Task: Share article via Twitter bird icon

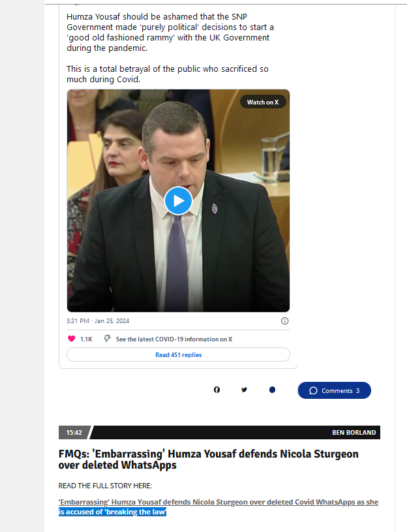Action: point(244,390)
